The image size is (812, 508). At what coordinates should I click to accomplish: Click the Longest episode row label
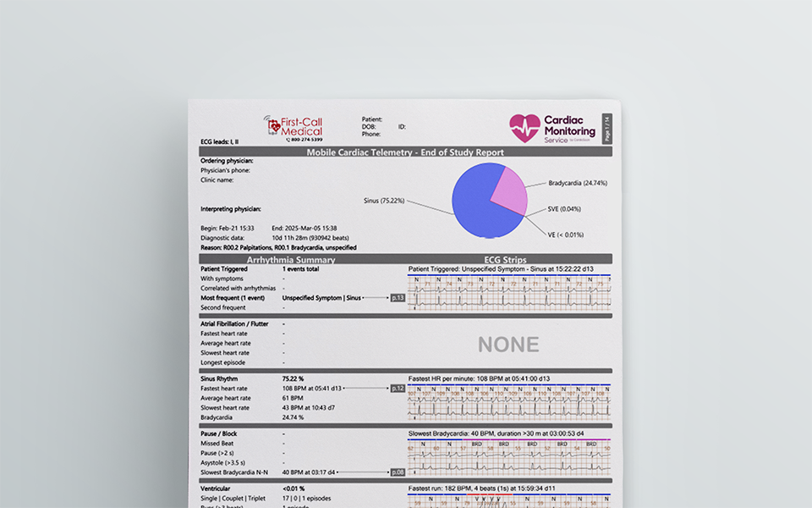(x=222, y=362)
